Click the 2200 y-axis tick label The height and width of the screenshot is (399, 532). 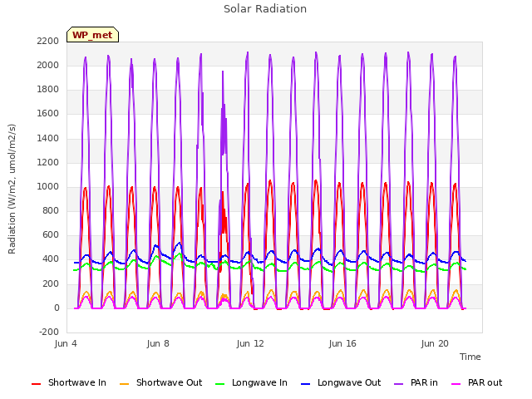coord(48,41)
